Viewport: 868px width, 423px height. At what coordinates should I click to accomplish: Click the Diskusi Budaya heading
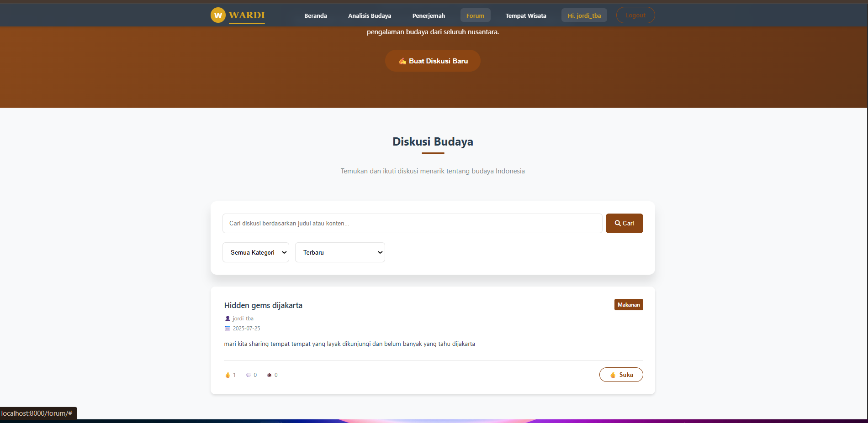[433, 141]
